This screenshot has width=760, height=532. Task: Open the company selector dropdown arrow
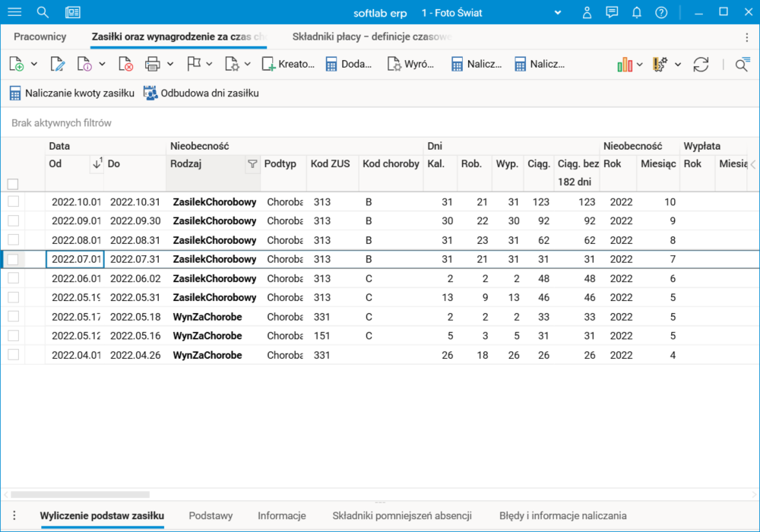[x=558, y=12]
